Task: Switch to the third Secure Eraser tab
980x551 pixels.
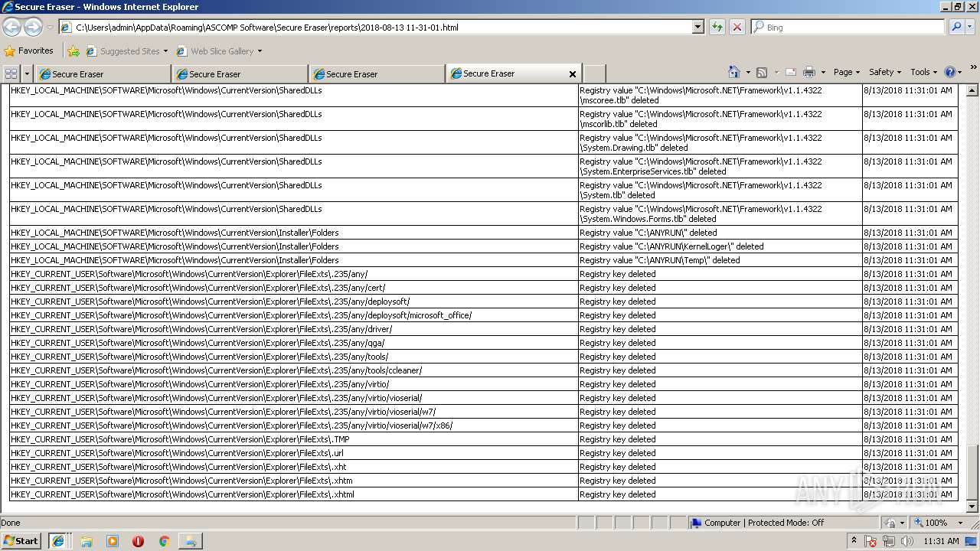Action: [377, 74]
